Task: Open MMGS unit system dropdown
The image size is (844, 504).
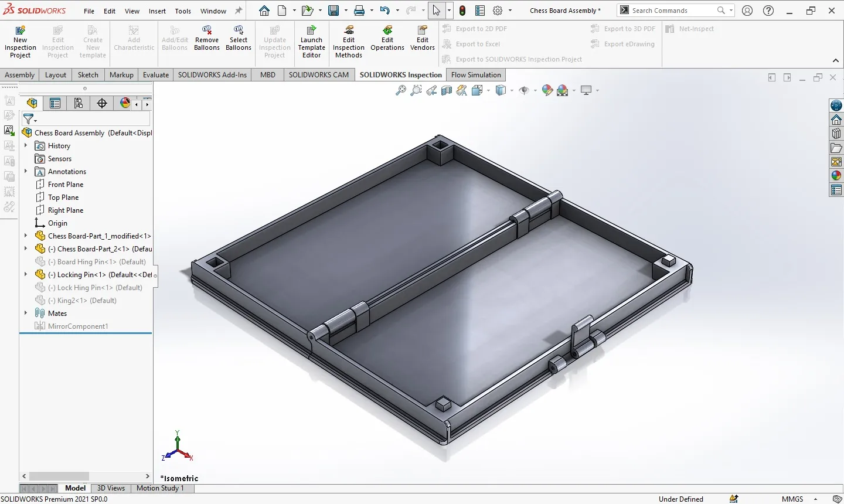Action: coord(815,499)
